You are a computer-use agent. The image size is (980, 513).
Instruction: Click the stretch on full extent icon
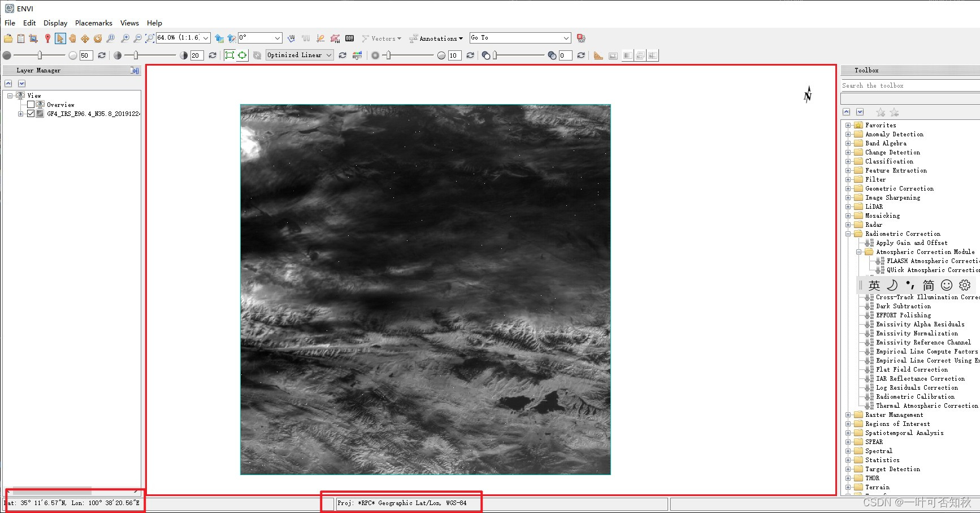[x=229, y=55]
